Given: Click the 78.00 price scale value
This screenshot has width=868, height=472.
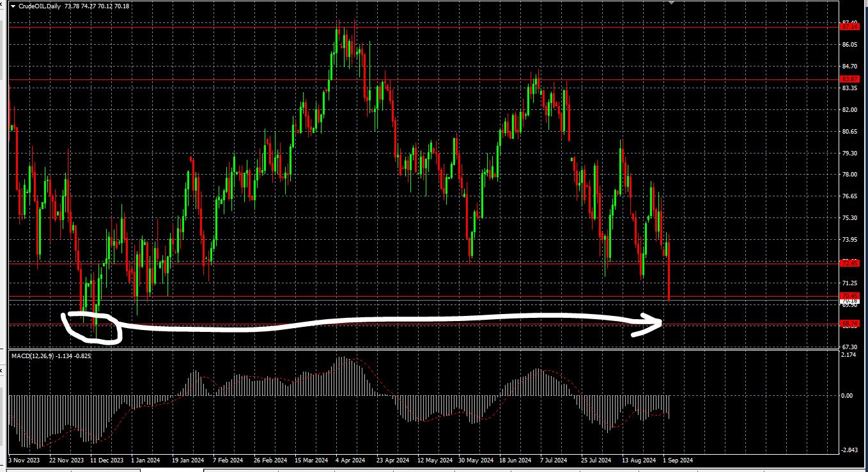Looking at the screenshot, I should coord(850,175).
